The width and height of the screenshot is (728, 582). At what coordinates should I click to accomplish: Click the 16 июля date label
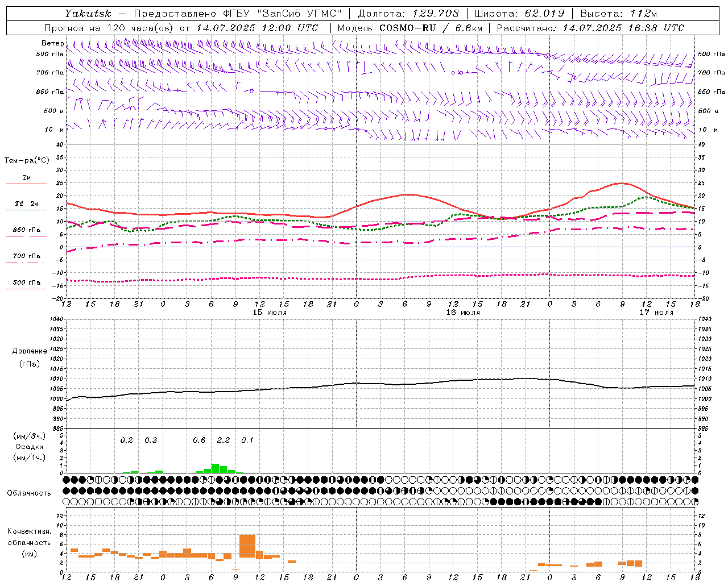[x=463, y=313]
